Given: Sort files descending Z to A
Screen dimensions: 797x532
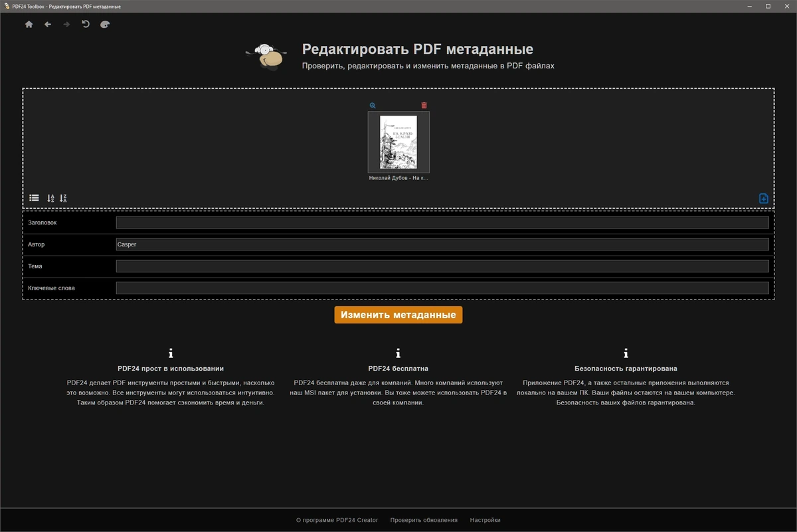Looking at the screenshot, I should [64, 198].
